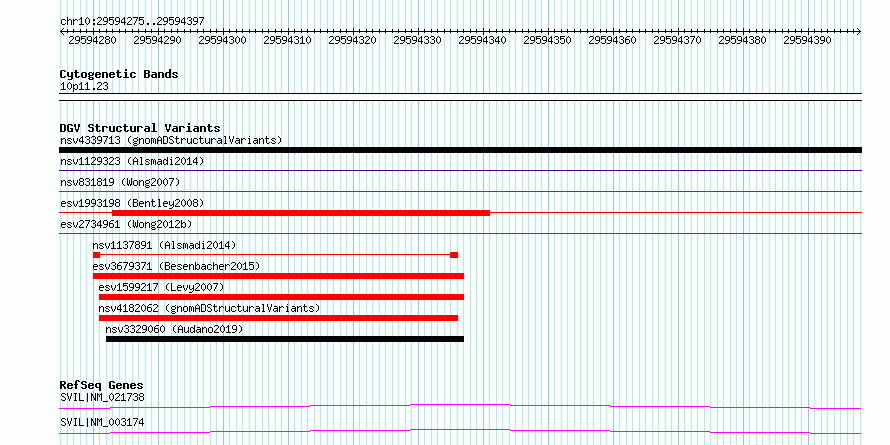Image resolution: width=890 pixels, height=445 pixels.
Task: Open variant esv3679371 Besenbacher2015 label
Action: [177, 266]
